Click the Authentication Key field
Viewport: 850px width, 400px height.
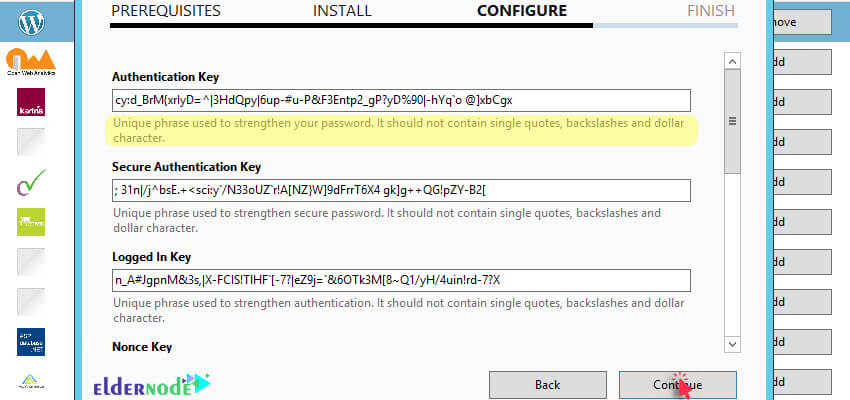[x=401, y=100]
